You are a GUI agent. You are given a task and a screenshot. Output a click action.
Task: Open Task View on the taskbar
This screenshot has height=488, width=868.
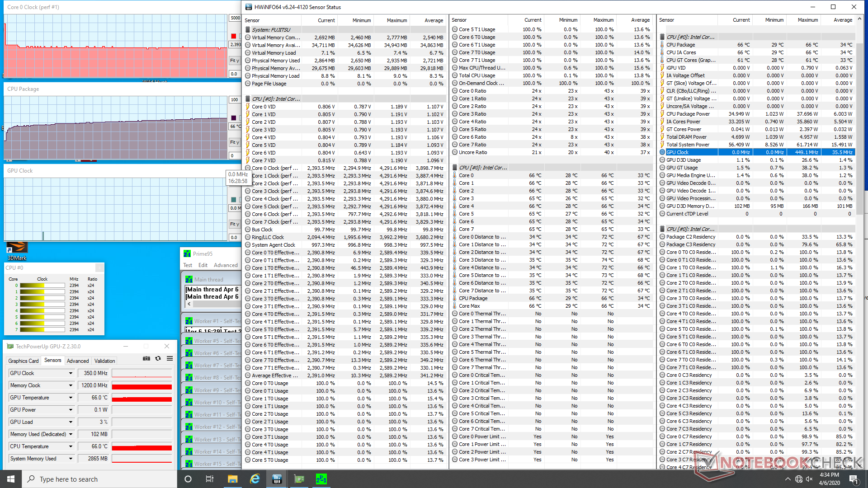click(210, 479)
